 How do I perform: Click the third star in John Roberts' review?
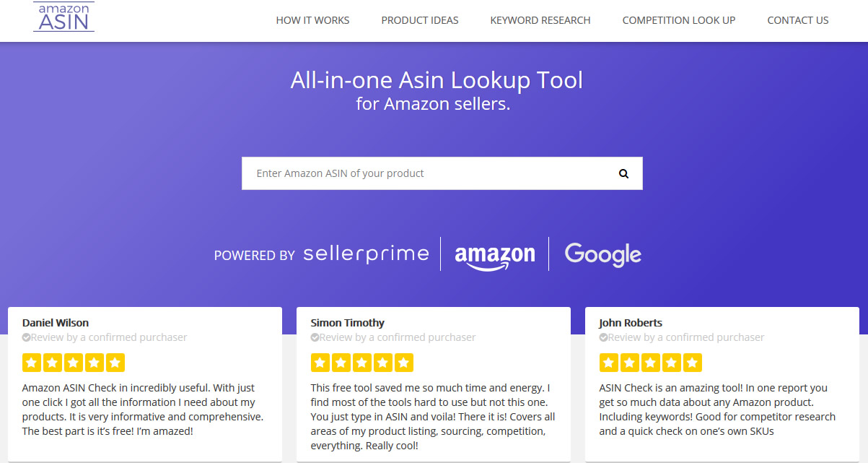pos(651,363)
